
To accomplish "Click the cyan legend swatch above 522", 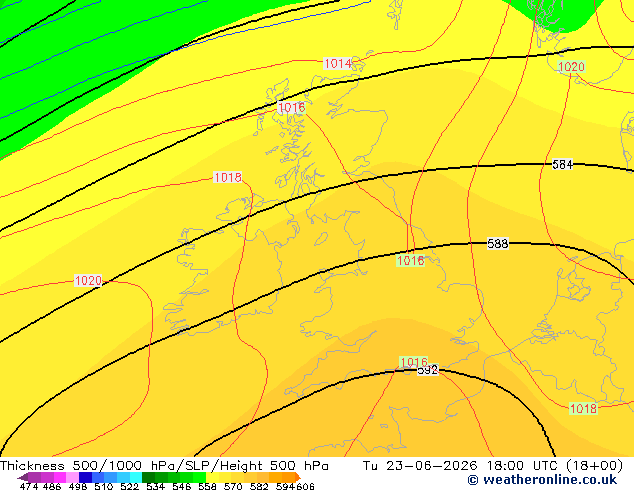I will 136,477.
